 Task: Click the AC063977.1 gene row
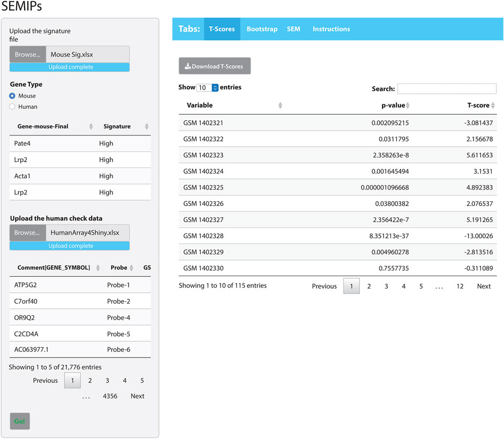(80, 350)
